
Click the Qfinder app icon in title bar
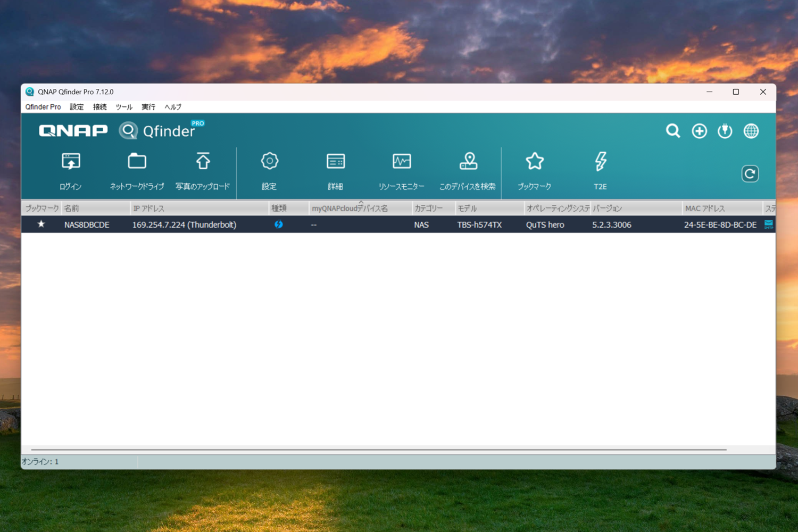click(x=30, y=92)
